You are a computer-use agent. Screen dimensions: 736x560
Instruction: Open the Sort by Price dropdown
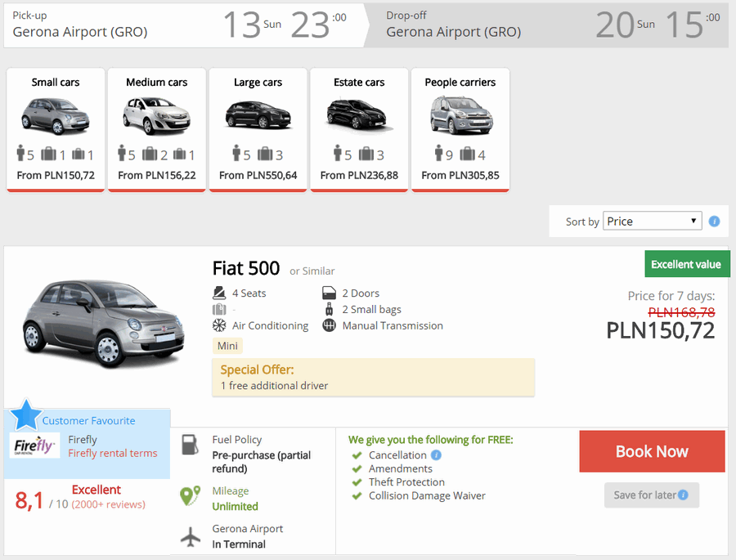[652, 221]
